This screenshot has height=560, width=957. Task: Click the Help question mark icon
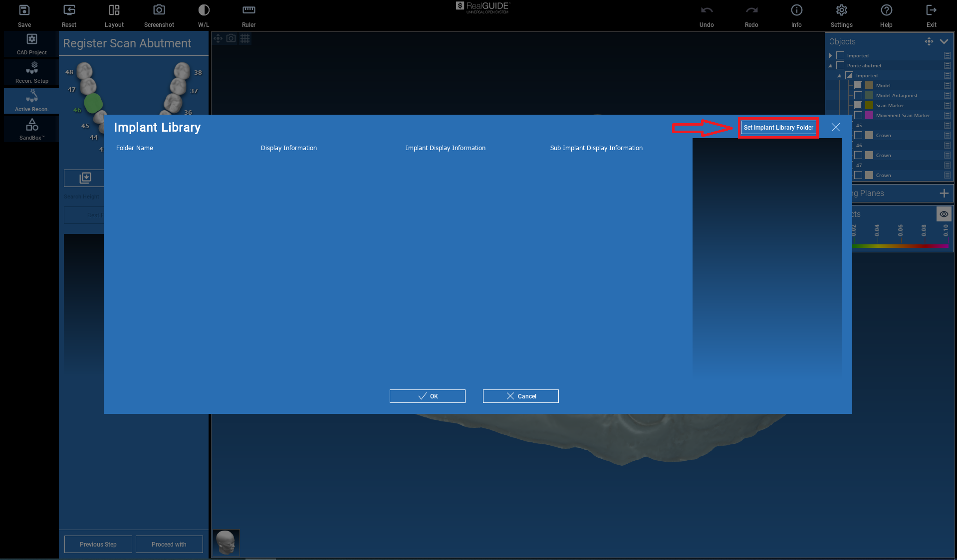pos(886,10)
